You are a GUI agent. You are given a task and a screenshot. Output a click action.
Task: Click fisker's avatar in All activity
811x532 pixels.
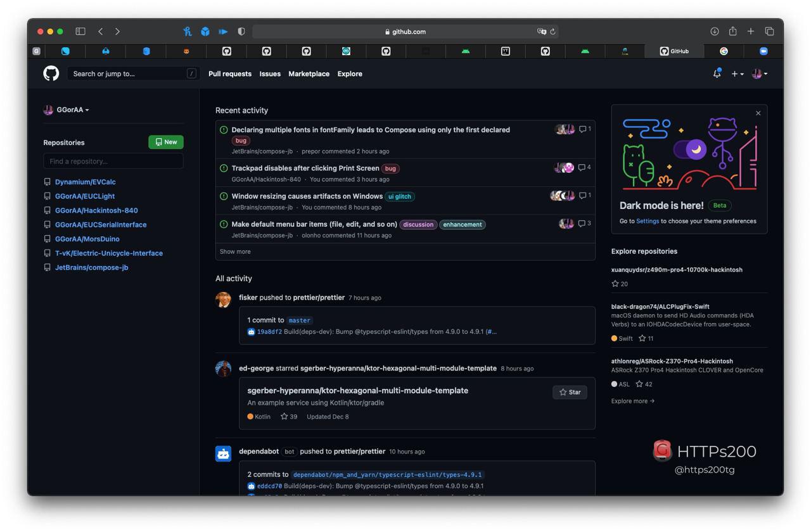pos(223,300)
